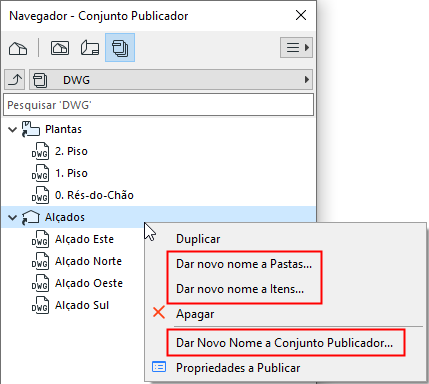Click the Plantas folder label

63,129
